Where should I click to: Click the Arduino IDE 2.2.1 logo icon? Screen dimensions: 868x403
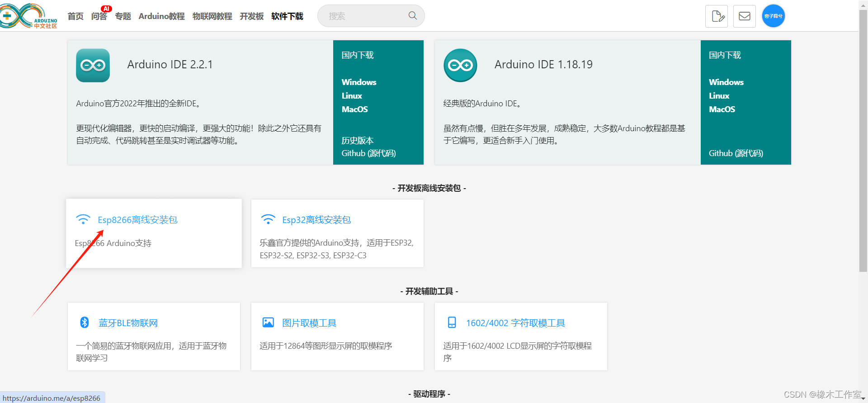coord(93,65)
